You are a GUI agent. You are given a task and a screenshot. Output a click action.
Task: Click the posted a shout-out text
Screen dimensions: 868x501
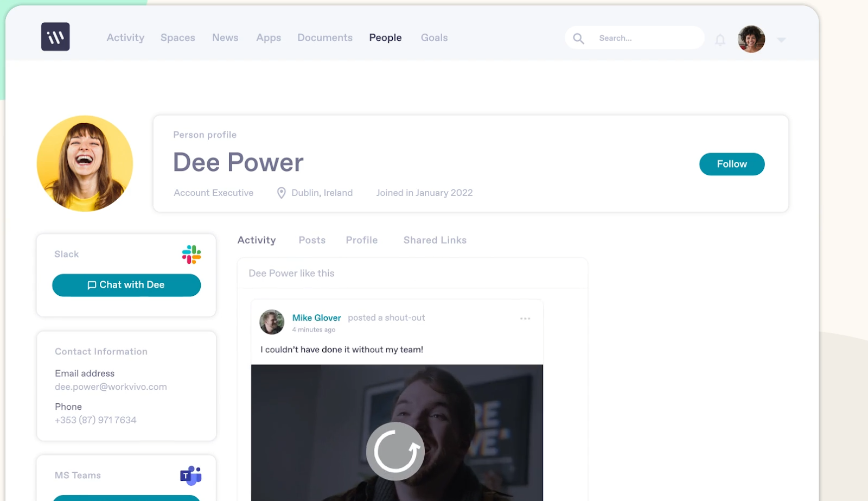tap(386, 318)
